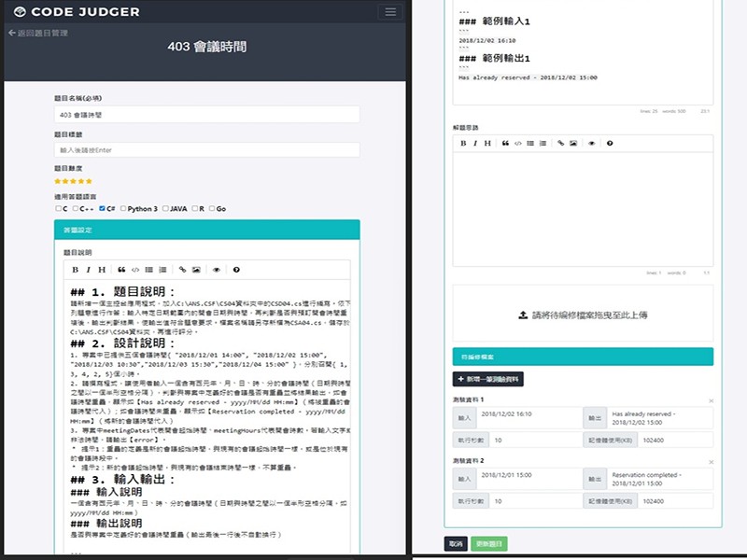Toggle preview eye in problem description editor
747x560 pixels.
pos(217,270)
